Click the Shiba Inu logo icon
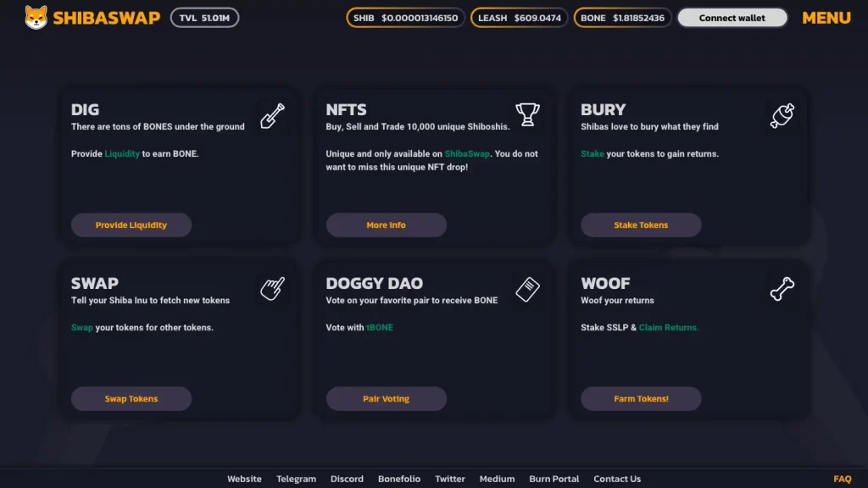Image resolution: width=868 pixels, height=488 pixels. [x=36, y=18]
